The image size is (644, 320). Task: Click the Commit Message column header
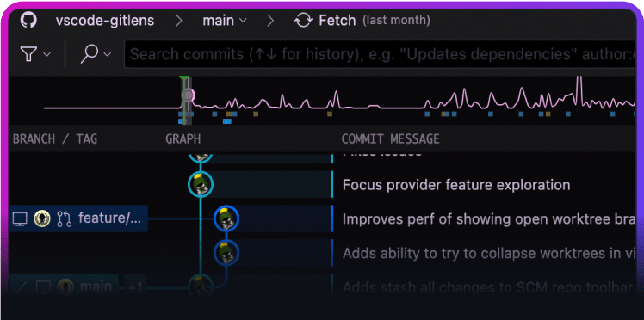391,139
